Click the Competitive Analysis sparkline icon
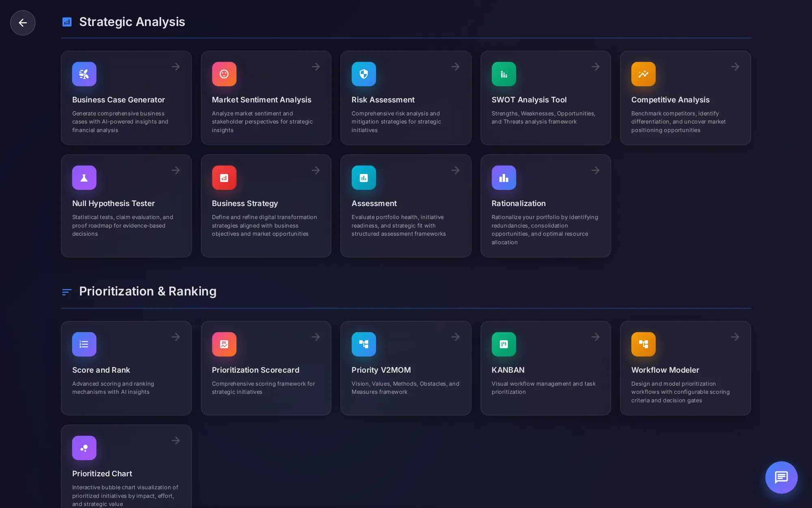The width and height of the screenshot is (812, 508). pos(644,74)
